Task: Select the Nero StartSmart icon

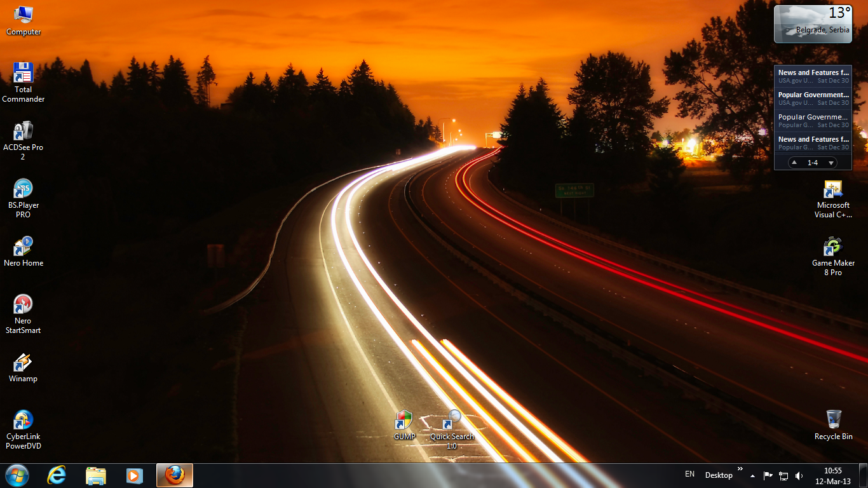Action: tap(24, 314)
